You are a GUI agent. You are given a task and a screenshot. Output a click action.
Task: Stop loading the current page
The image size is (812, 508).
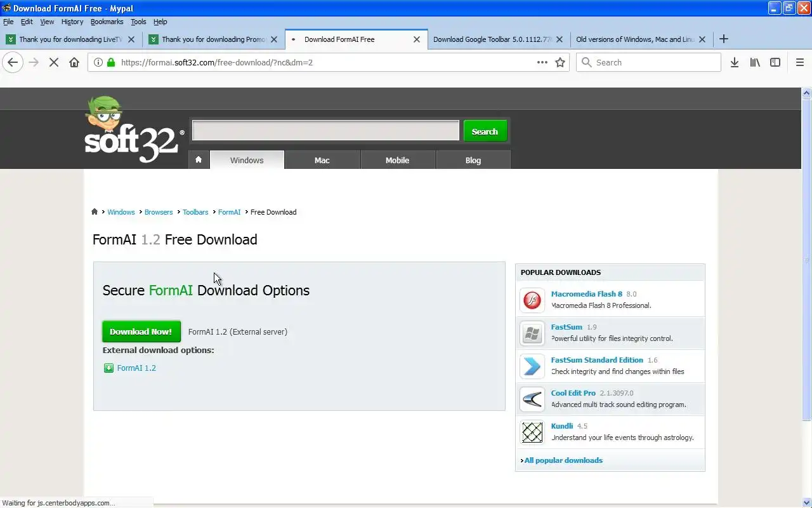(x=54, y=62)
